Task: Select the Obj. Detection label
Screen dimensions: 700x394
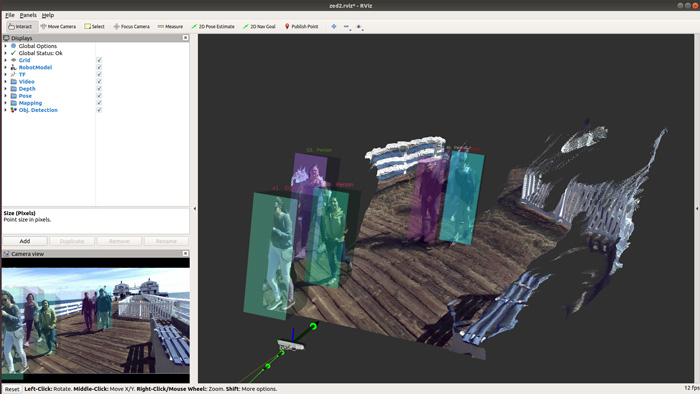Action: pos(38,110)
